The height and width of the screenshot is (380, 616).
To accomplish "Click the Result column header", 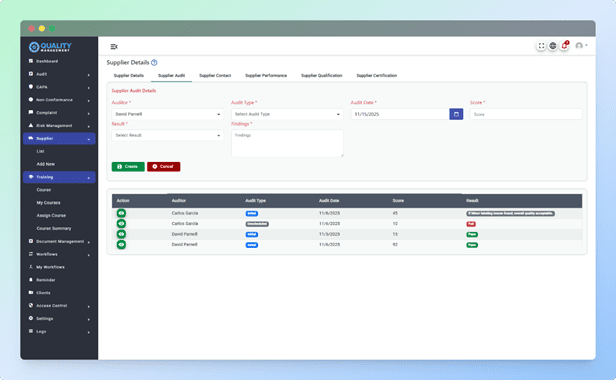I will (x=472, y=200).
